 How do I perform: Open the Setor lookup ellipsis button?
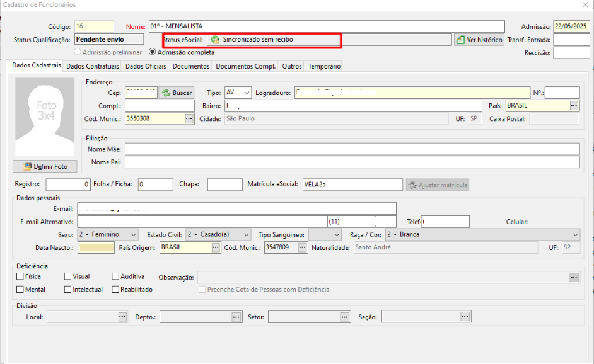pos(344,317)
